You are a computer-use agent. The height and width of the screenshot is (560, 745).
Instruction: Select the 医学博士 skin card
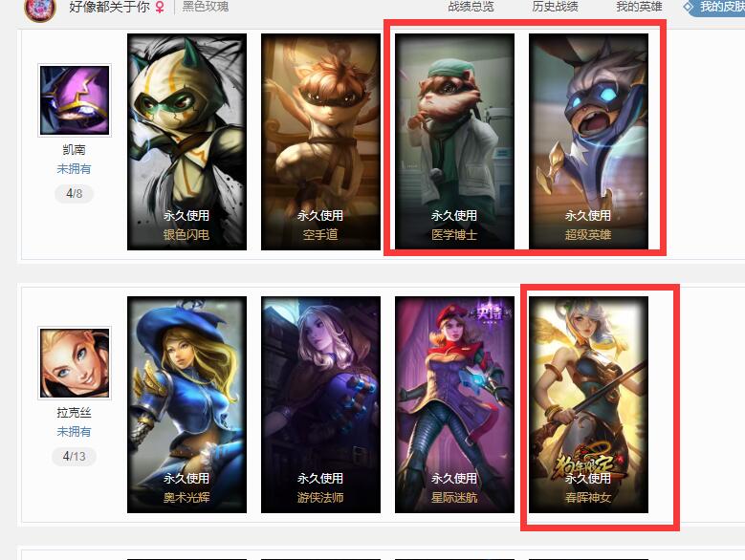click(x=454, y=141)
